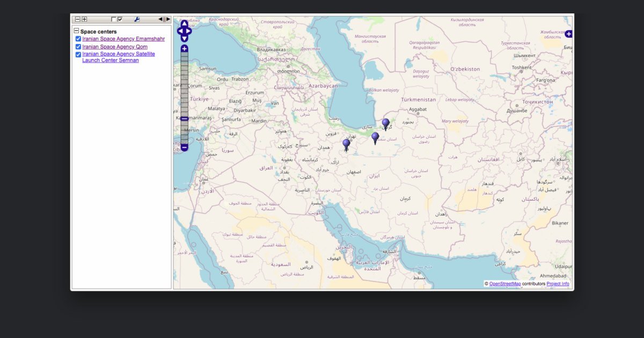Image resolution: width=644 pixels, height=338 pixels.
Task: Zoom in with the plus button
Action: (184, 49)
